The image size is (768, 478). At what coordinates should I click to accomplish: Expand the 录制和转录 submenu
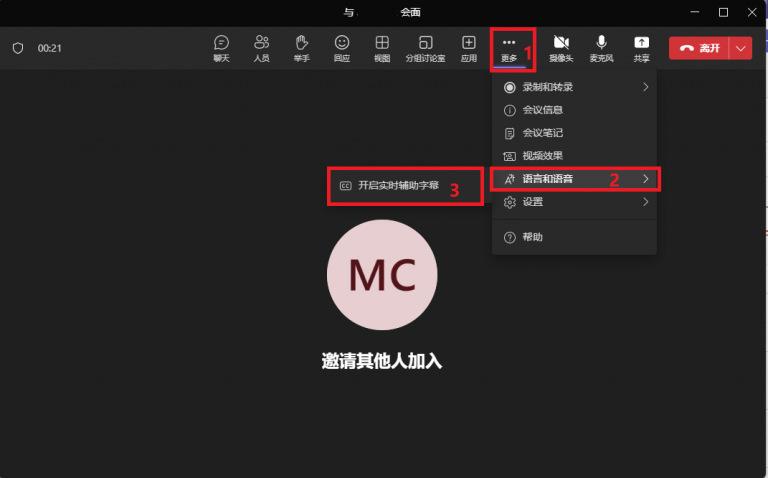(574, 87)
